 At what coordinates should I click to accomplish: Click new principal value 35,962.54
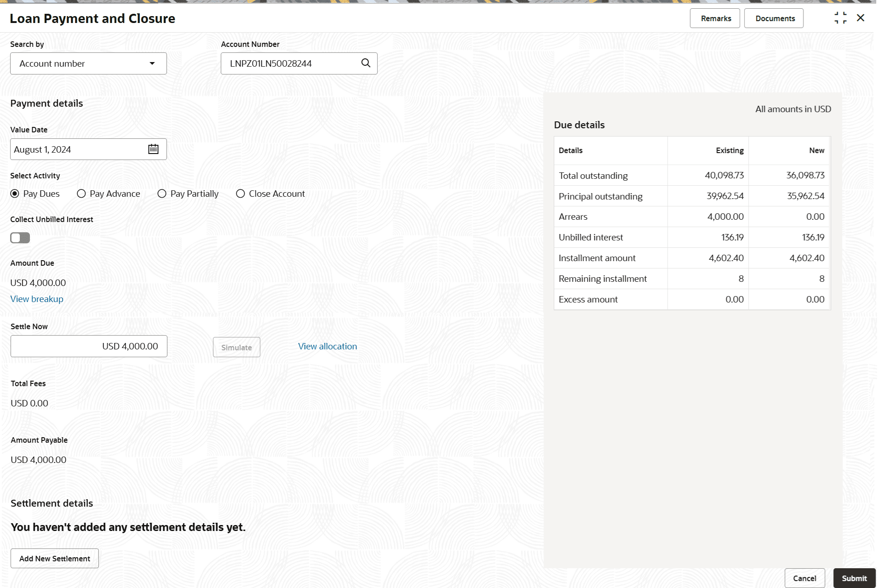pyautogui.click(x=806, y=196)
